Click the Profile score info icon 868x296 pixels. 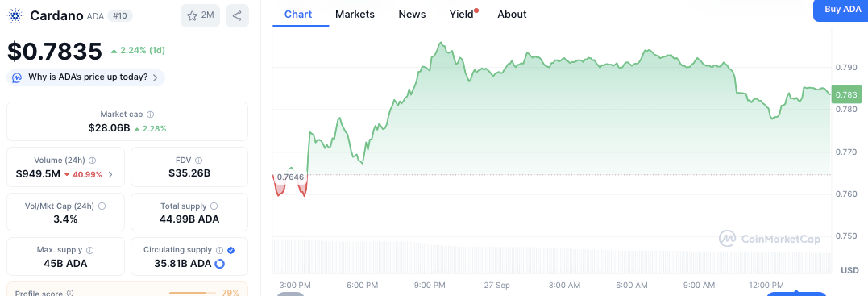(69, 294)
